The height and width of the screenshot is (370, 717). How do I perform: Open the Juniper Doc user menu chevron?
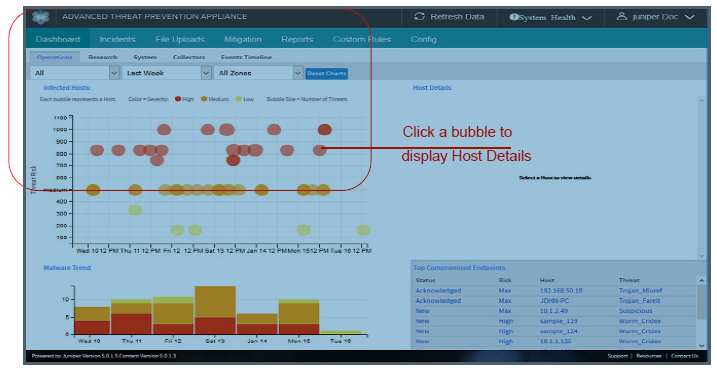(690, 17)
